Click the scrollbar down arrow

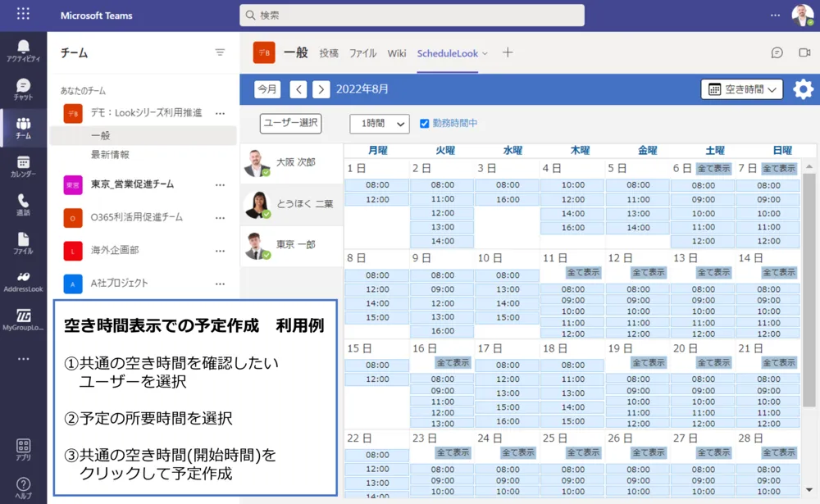(809, 490)
